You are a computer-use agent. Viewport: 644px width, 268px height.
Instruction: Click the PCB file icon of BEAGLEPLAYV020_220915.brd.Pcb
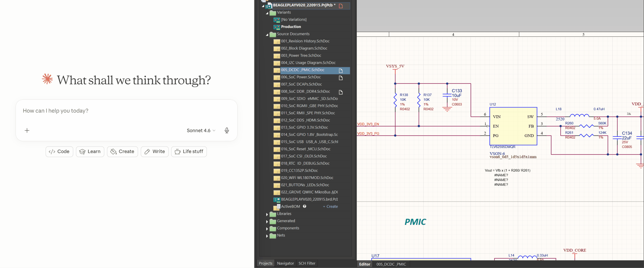277,200
